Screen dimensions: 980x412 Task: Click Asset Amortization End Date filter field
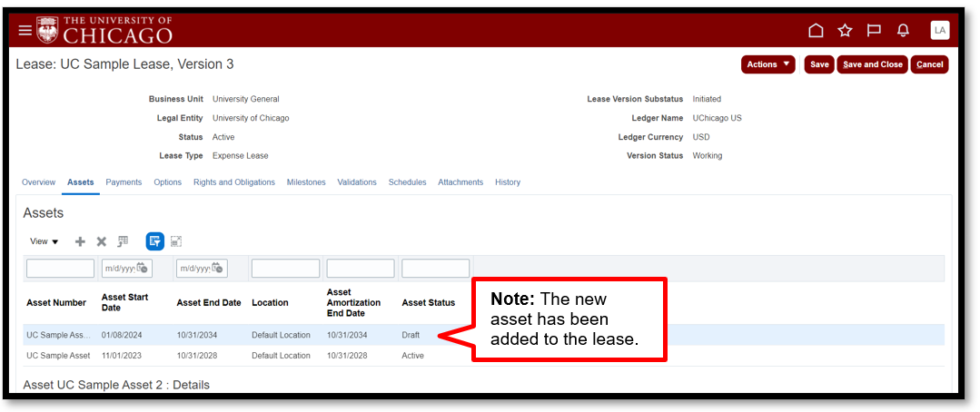pyautogui.click(x=361, y=269)
